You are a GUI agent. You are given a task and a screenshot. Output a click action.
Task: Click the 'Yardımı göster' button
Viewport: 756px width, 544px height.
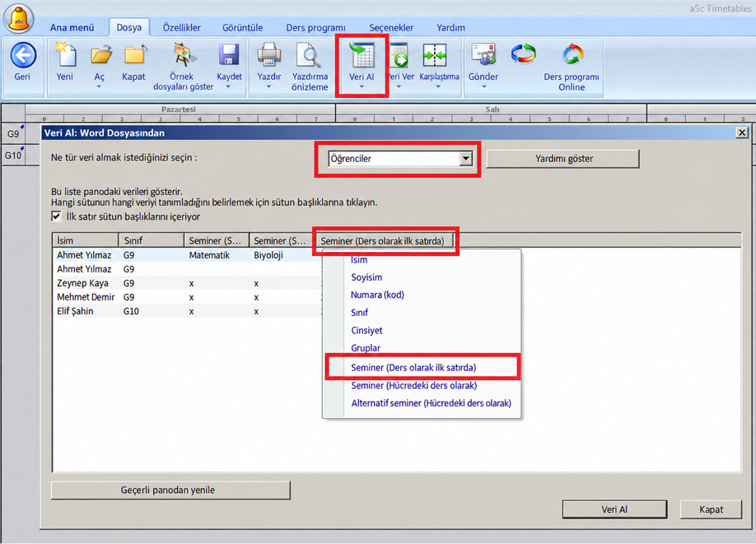563,159
